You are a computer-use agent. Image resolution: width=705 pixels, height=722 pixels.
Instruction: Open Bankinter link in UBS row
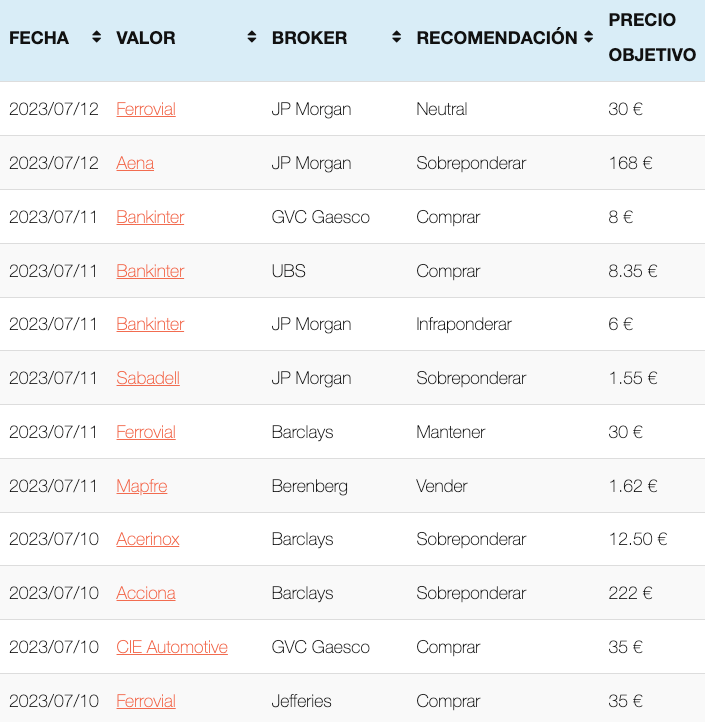150,271
